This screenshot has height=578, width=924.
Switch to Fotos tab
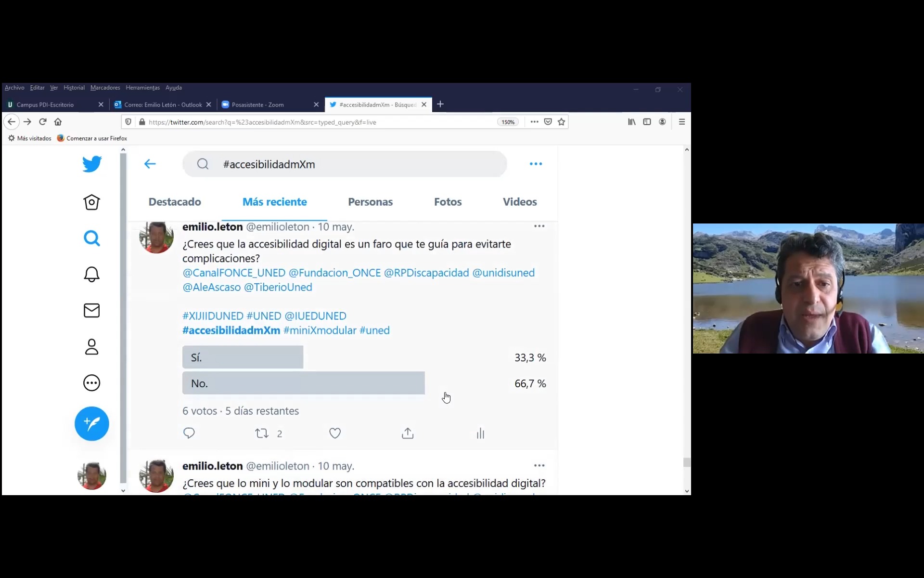tap(448, 202)
